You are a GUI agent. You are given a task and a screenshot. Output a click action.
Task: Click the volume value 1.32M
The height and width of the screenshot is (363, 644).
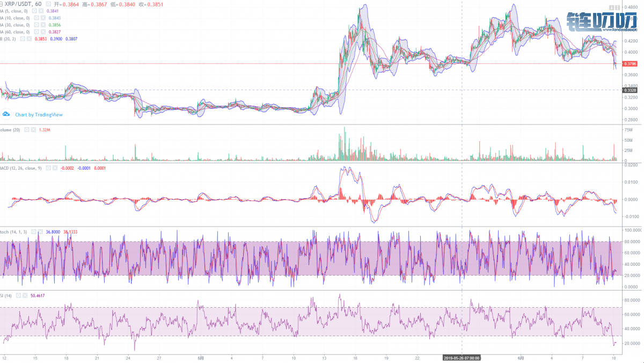45,130
